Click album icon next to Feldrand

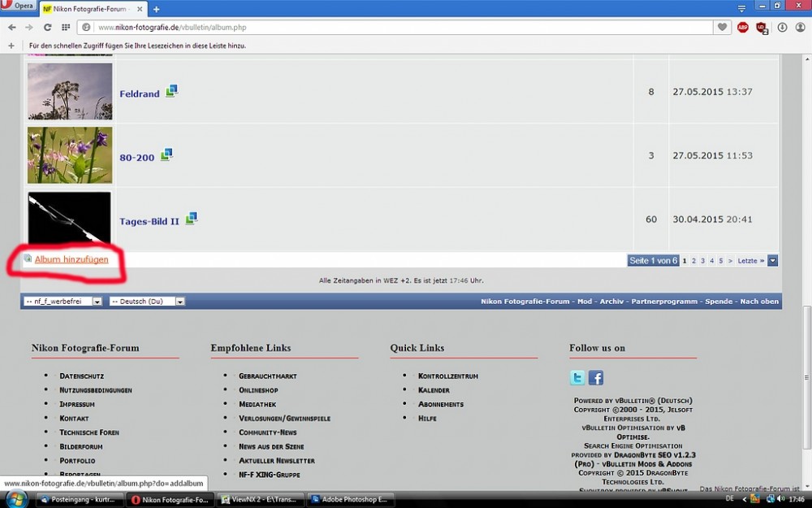tap(172, 91)
